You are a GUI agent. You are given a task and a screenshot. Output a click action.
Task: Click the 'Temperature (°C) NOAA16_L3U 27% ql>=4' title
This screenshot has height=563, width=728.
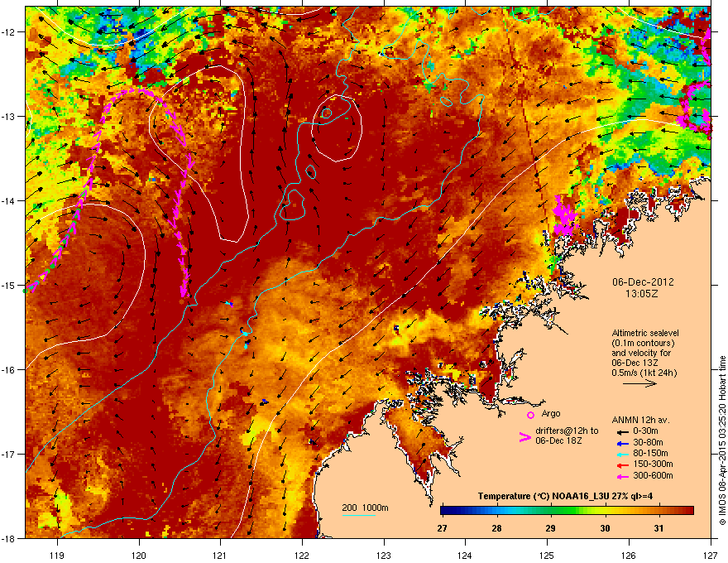565,496
